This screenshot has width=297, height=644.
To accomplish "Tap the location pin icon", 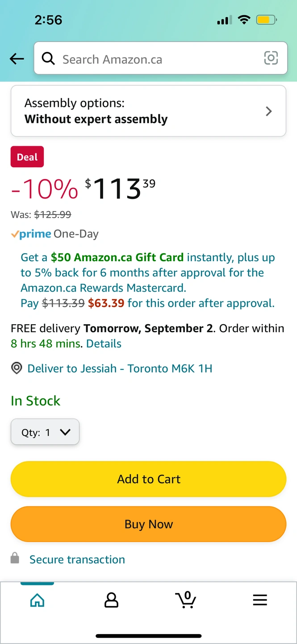I will [17, 369].
